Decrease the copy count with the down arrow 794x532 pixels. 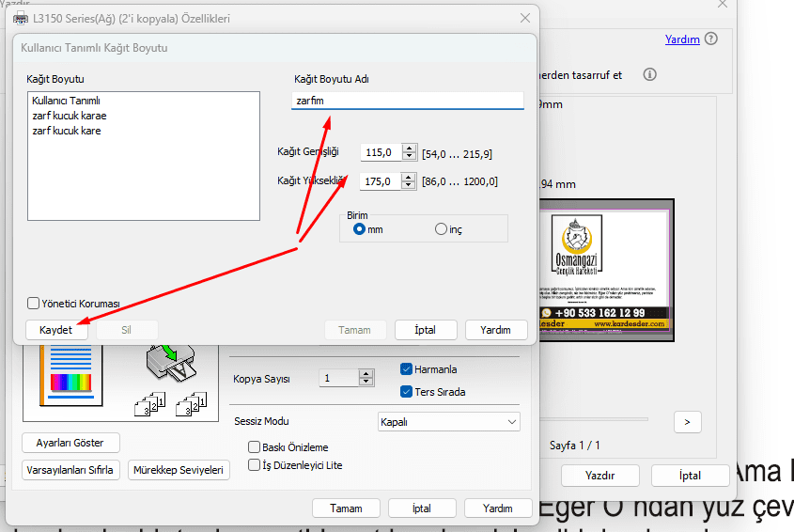click(366, 382)
